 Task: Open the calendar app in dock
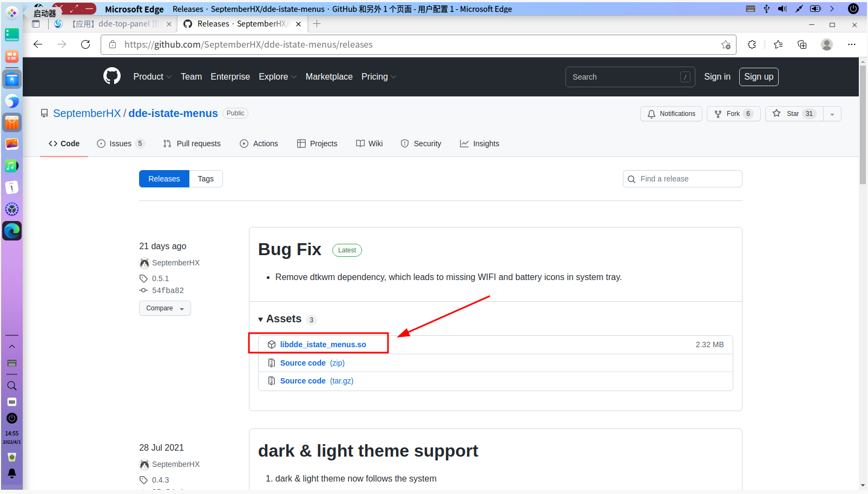12,187
